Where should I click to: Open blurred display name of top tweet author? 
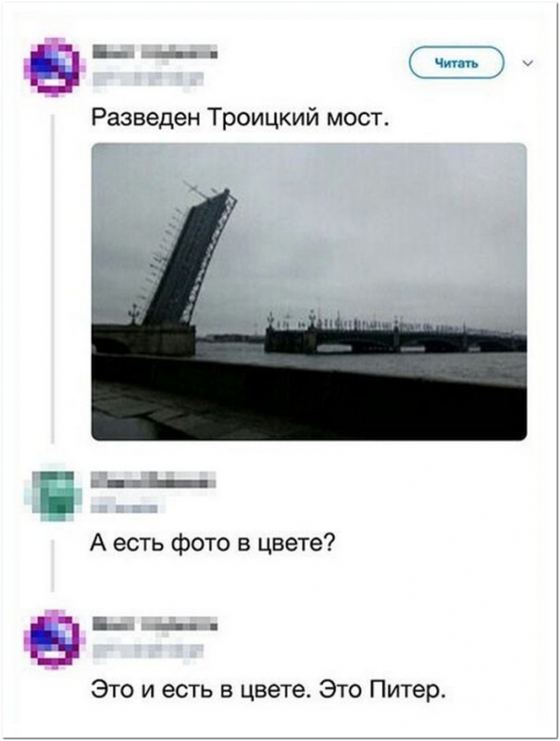click(155, 52)
